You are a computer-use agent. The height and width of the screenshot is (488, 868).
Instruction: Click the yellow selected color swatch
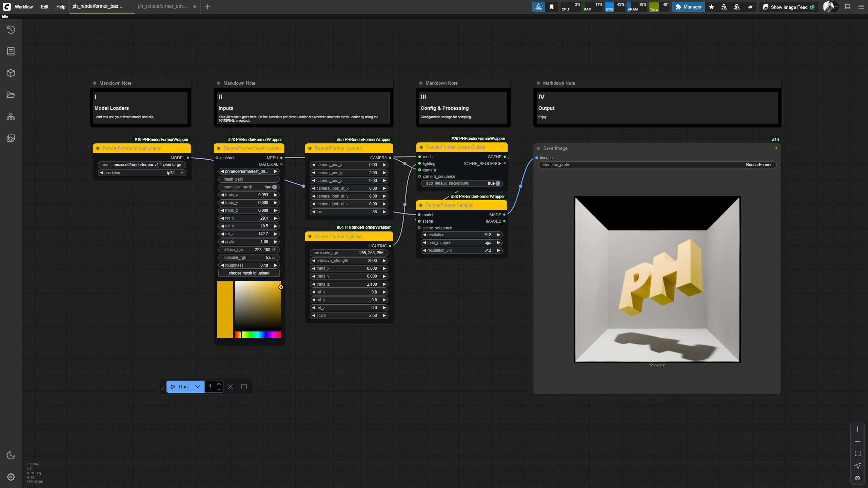pyautogui.click(x=225, y=309)
